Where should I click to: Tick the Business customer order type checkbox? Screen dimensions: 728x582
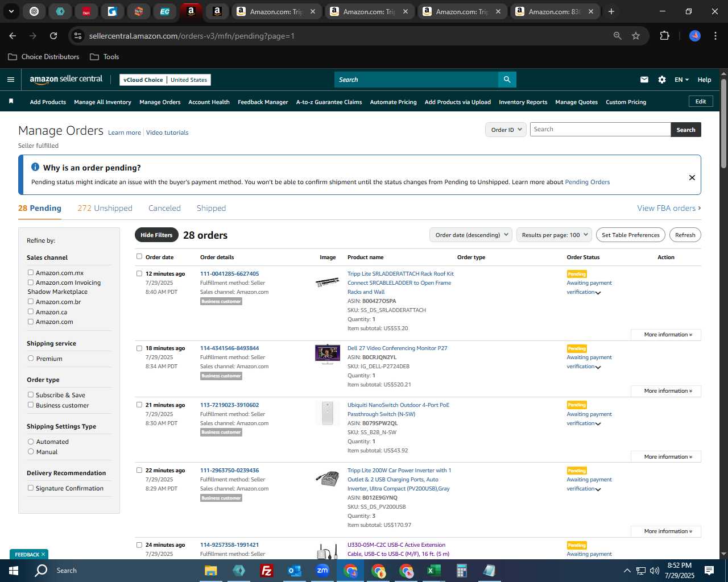(x=31, y=405)
